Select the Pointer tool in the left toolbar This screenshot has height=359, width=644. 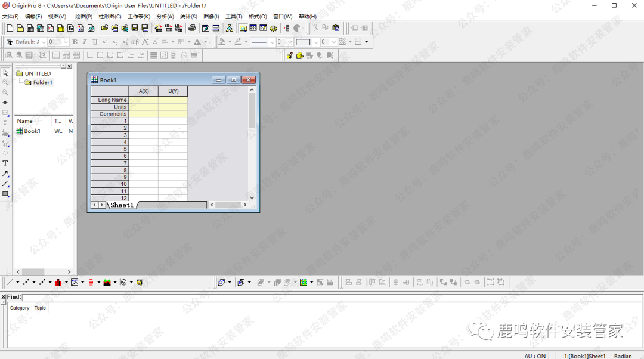tap(5, 72)
